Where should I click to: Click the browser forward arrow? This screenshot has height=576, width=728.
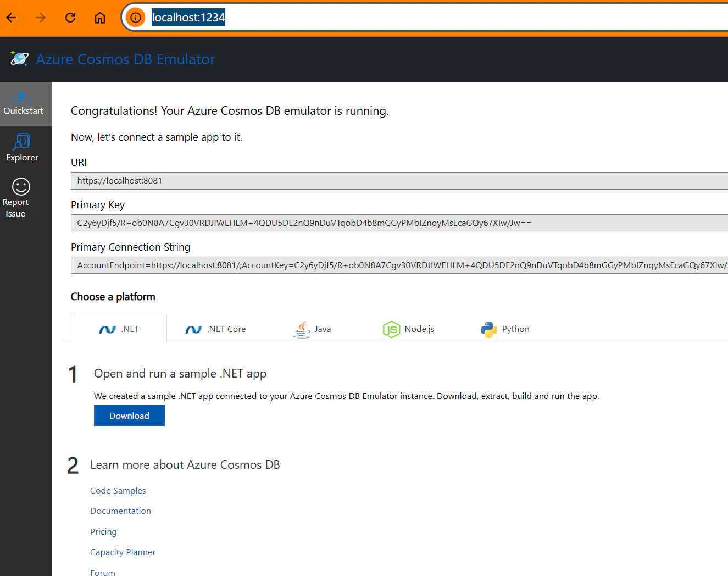[x=41, y=18]
